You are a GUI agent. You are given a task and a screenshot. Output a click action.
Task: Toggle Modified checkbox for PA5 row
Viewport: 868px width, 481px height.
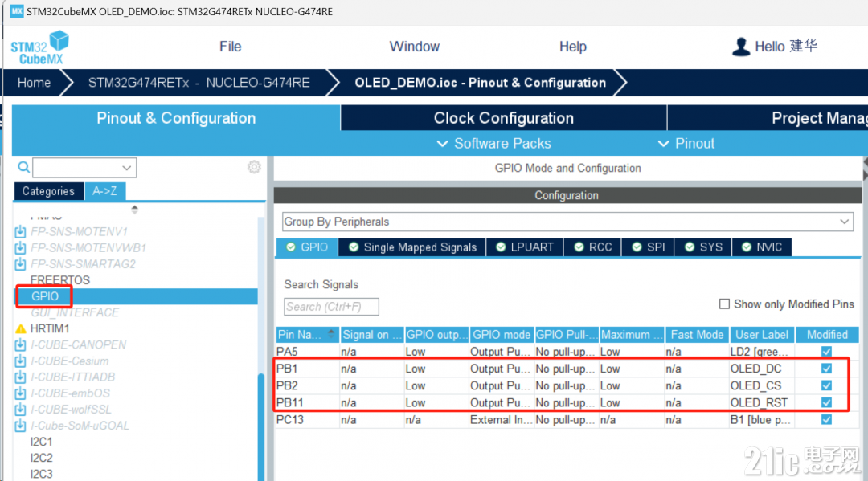coord(826,352)
